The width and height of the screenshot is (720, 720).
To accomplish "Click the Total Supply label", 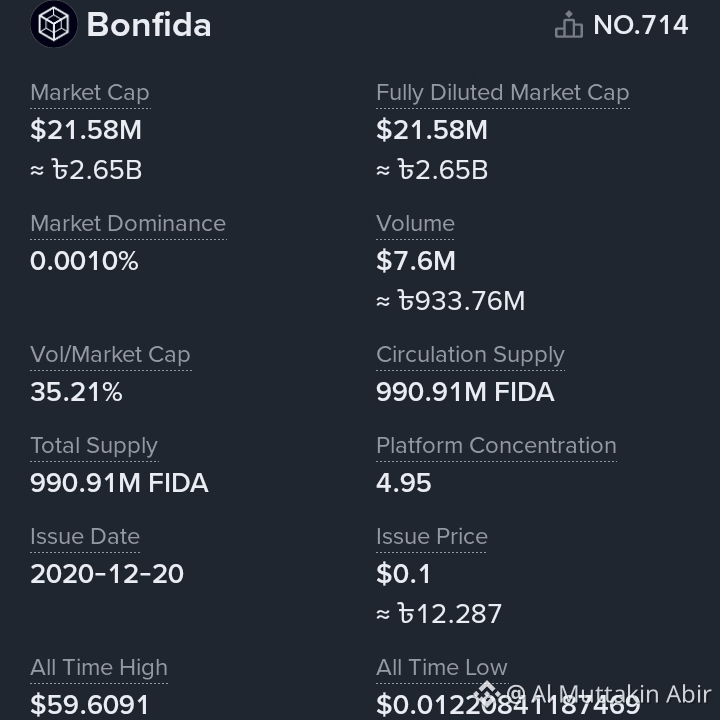I will (94, 446).
